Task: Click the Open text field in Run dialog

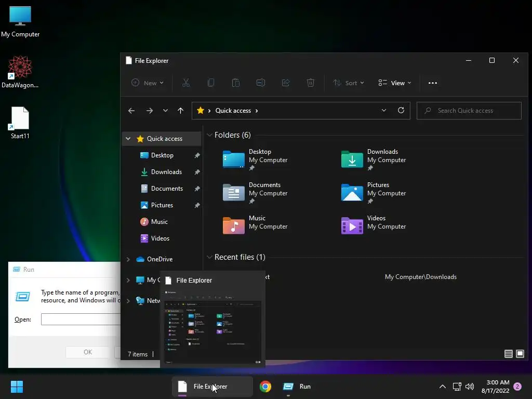Action: (x=81, y=320)
